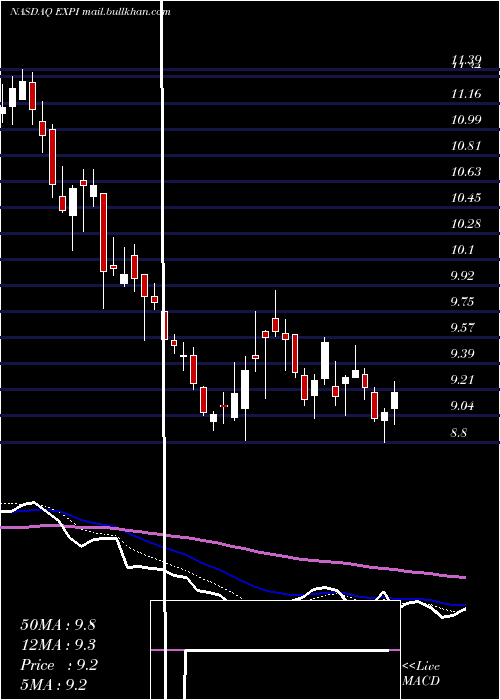Screen dimensions: 500x700
Task: Click the 50MA : 9.8 readout
Action: tap(58, 625)
